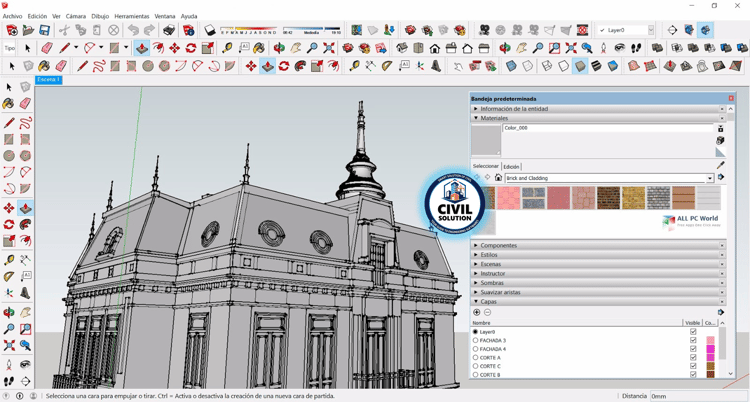Screen dimensions: 750x402
Task: Click the Nombre column header
Action: pyautogui.click(x=577, y=323)
